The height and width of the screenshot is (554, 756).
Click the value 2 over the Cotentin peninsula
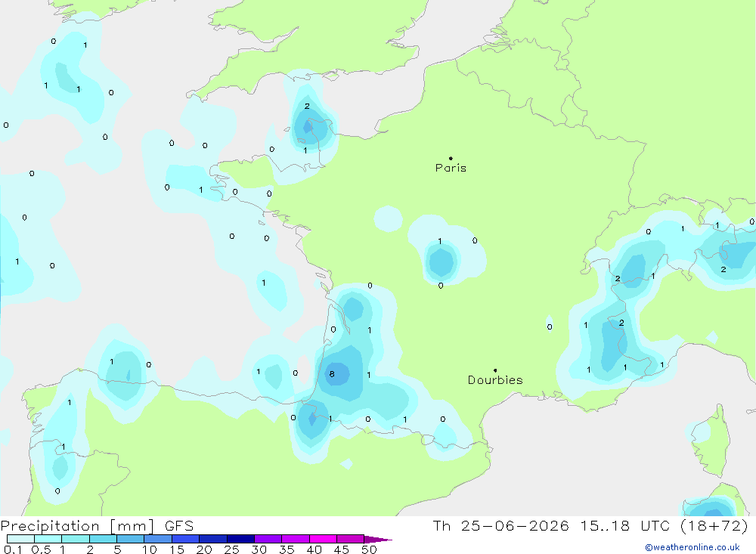(307, 106)
